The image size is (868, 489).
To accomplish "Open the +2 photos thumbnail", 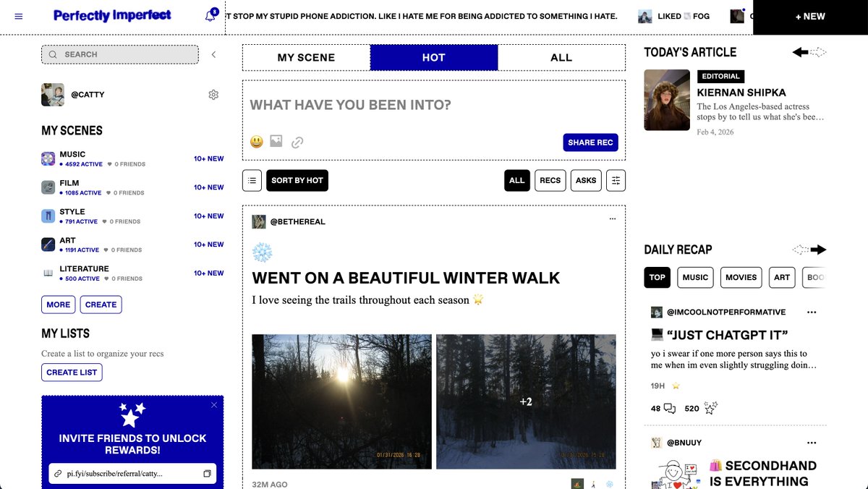I will pyautogui.click(x=526, y=401).
